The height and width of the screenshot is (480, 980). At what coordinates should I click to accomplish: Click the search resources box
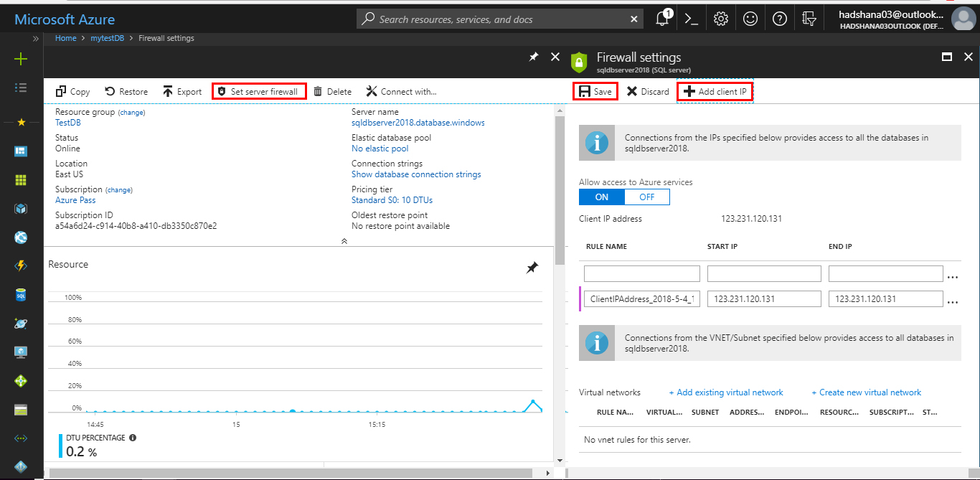pyautogui.click(x=499, y=19)
